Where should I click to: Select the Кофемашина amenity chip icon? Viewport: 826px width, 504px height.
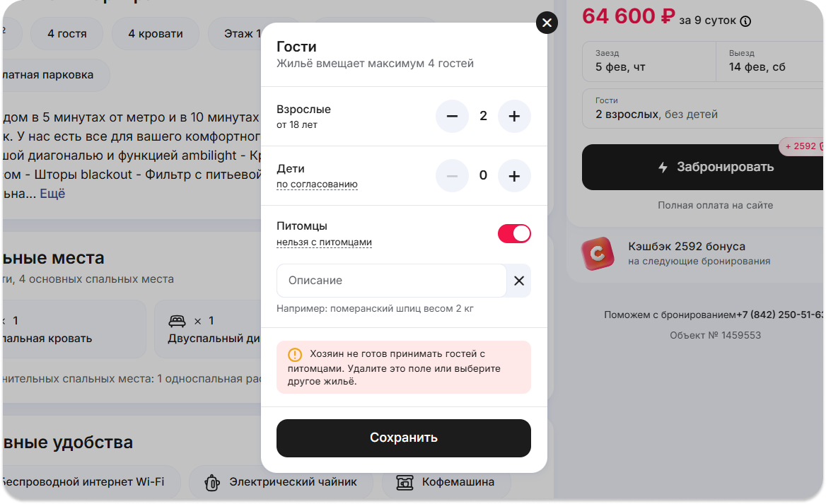(x=405, y=482)
